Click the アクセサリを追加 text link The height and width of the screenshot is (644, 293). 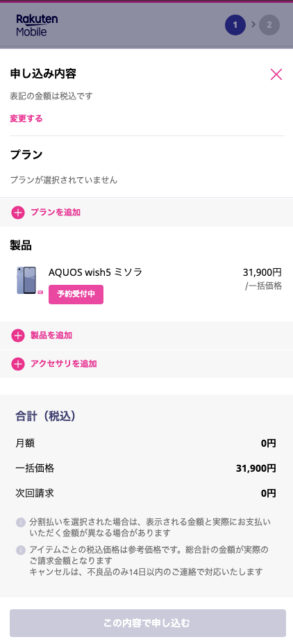click(64, 363)
